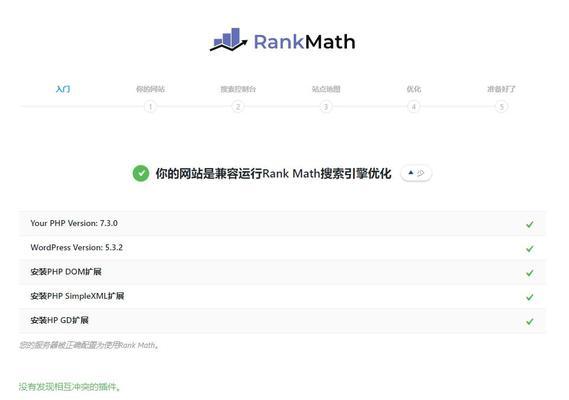This screenshot has height=400, width=569.
Task: Select step circle number 2
Action: (x=238, y=107)
